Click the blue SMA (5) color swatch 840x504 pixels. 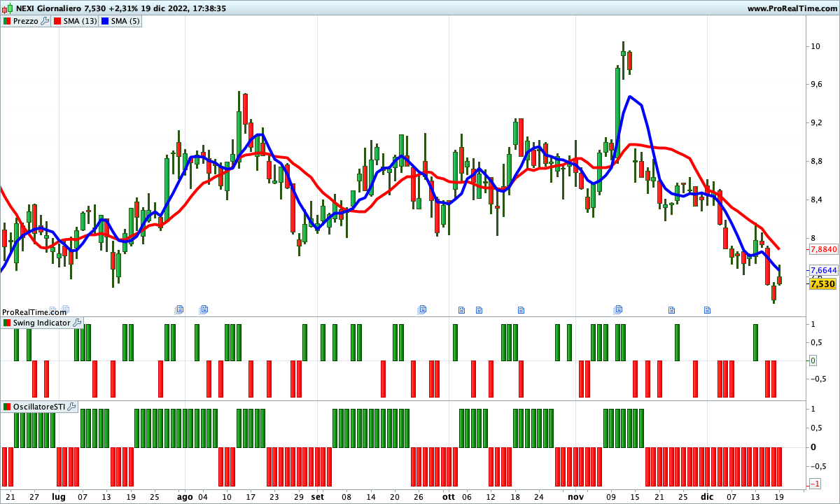[106, 21]
